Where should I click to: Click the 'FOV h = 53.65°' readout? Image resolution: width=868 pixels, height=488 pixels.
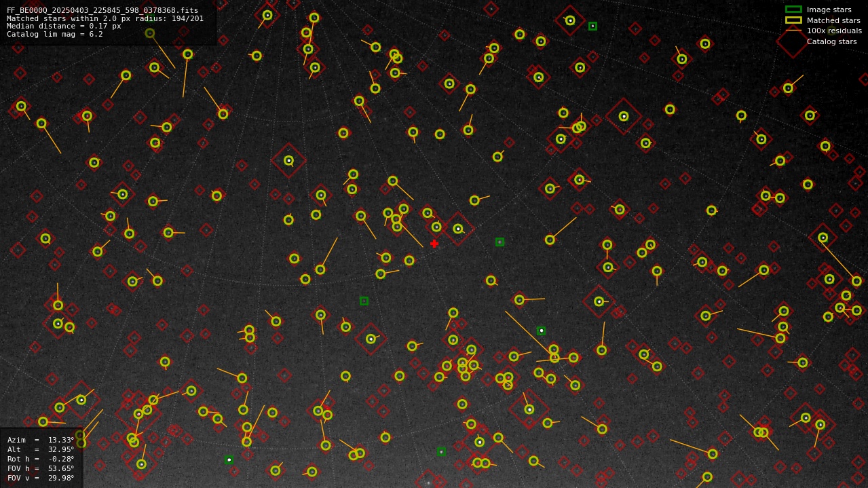(x=41, y=468)
